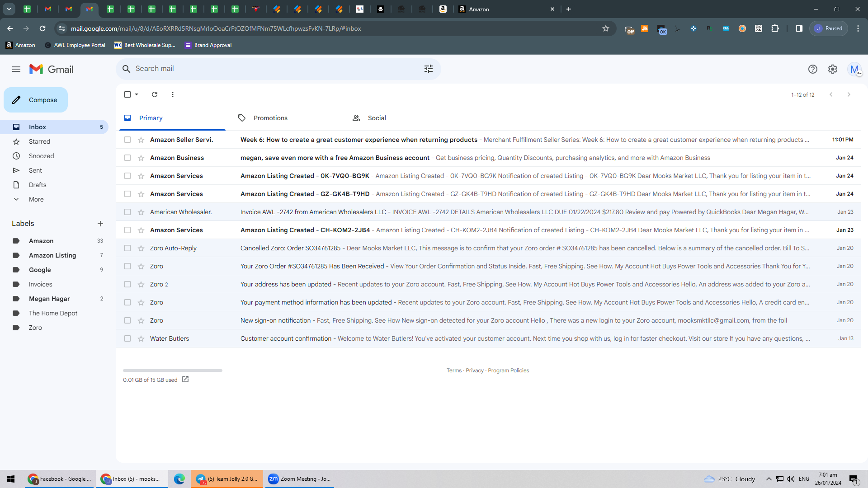
Task: Open the Snoozed folder
Action: point(54,156)
